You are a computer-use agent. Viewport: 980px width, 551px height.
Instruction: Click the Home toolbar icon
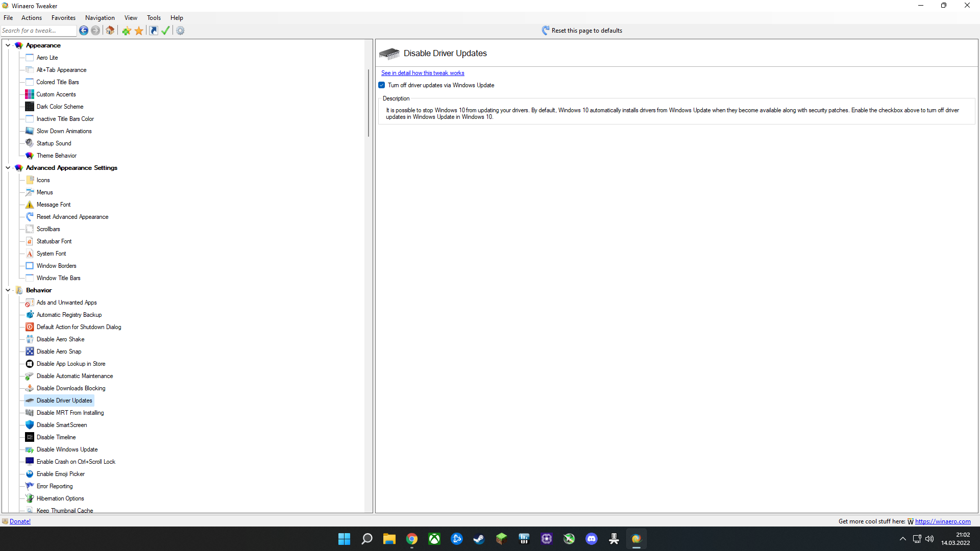[x=110, y=31]
